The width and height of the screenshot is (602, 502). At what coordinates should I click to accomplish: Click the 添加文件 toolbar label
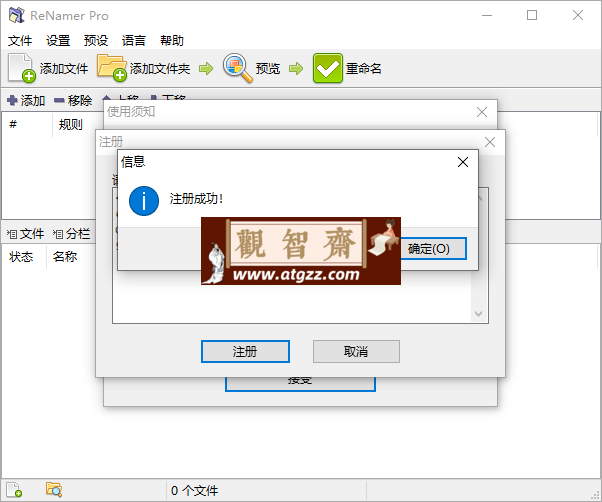pos(64,69)
